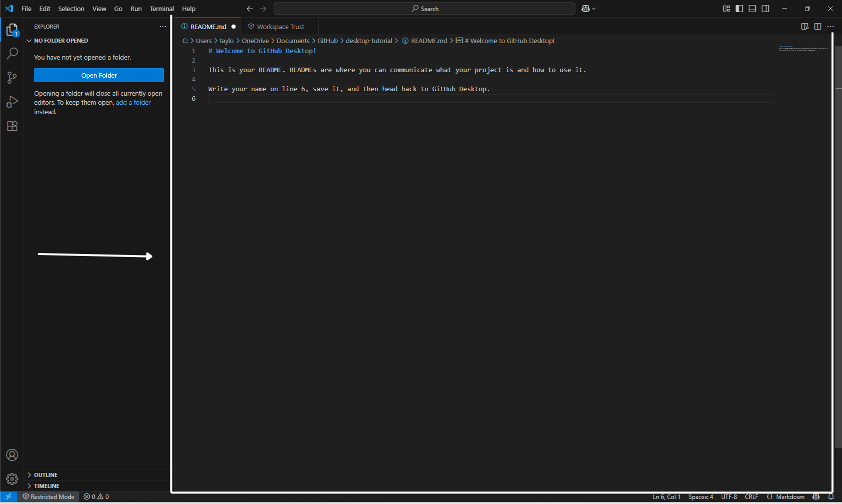This screenshot has width=842, height=504.
Task: Select 'taylo' in the breadcrumb path
Action: [227, 41]
